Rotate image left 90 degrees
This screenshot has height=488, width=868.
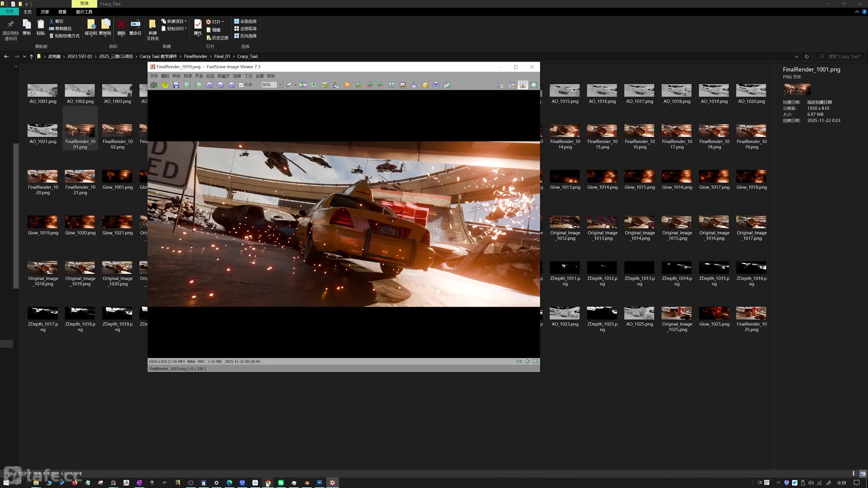pyautogui.click(x=370, y=85)
